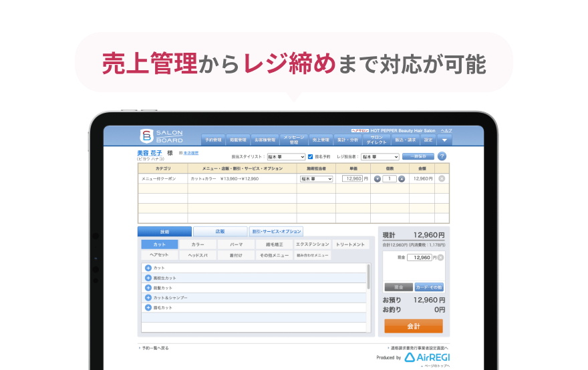Add カット&シャンプー with plus icon
This screenshot has width=588, height=370.
pos(148,298)
